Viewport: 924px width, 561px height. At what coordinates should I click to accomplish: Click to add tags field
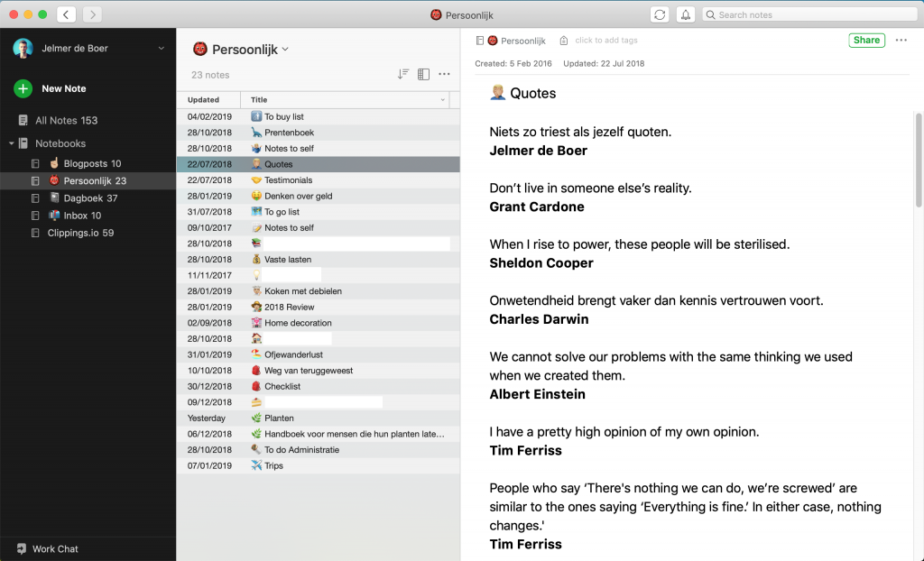606,40
